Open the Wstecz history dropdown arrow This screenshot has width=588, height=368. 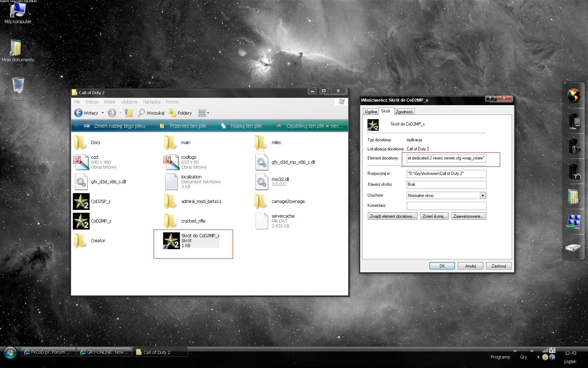pos(103,113)
